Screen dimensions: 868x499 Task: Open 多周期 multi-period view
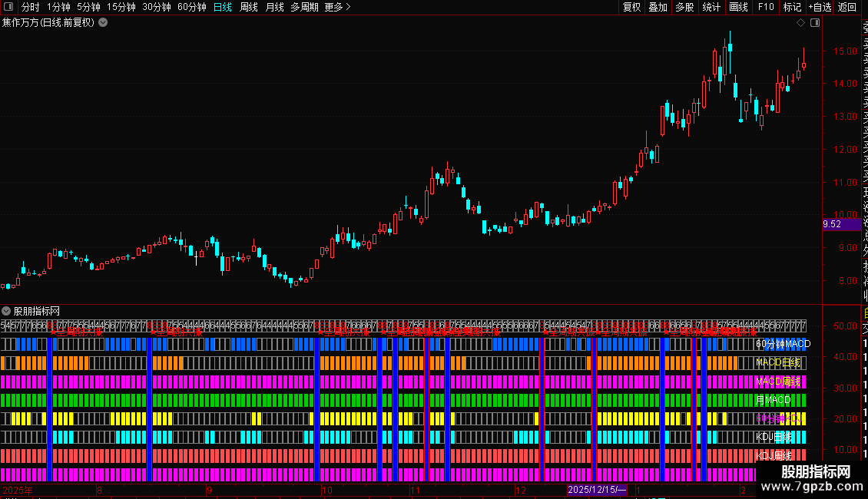(x=304, y=7)
